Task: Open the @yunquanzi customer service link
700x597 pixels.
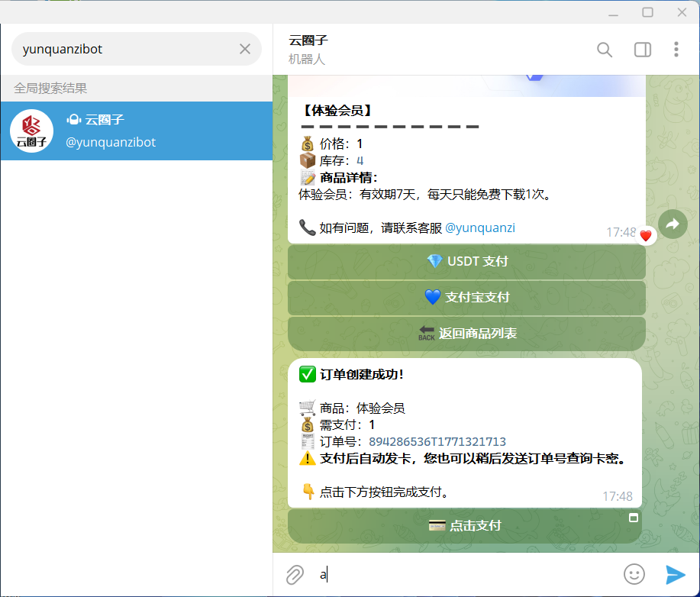Action: 482,228
